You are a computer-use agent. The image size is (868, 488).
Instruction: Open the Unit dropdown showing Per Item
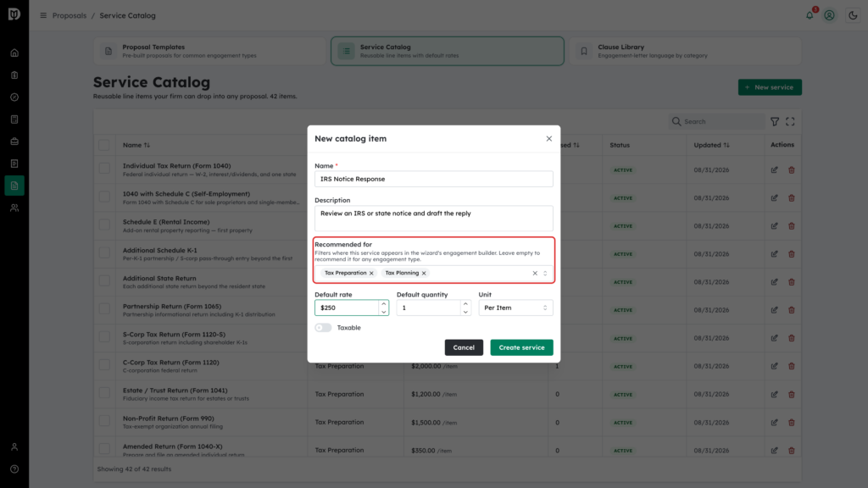tap(515, 308)
